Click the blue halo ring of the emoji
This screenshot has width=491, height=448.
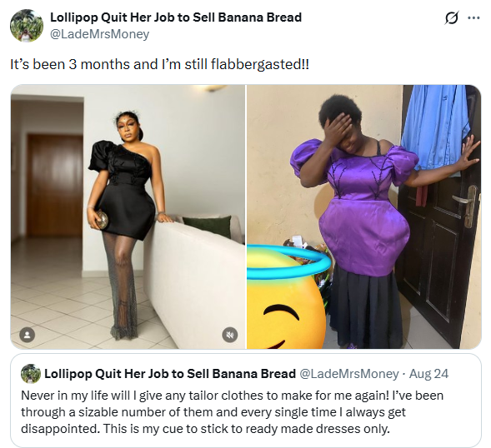[288, 262]
